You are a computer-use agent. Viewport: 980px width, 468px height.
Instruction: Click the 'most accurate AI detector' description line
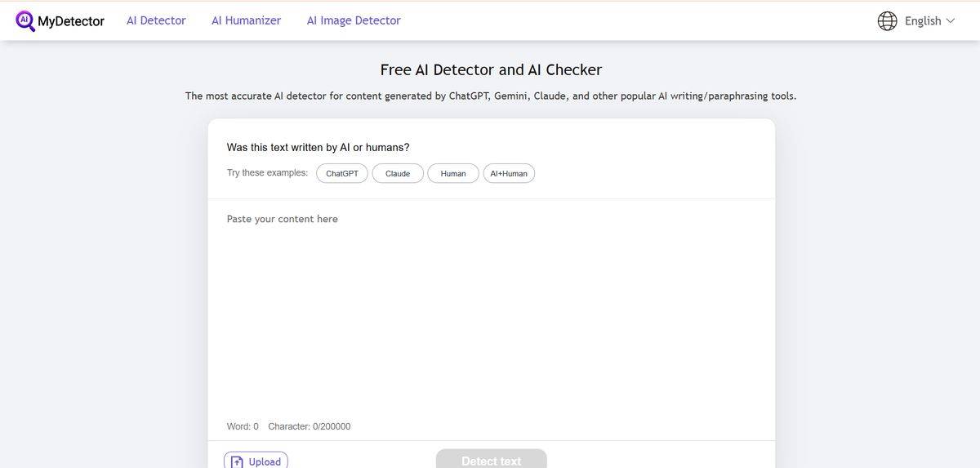pyautogui.click(x=491, y=96)
